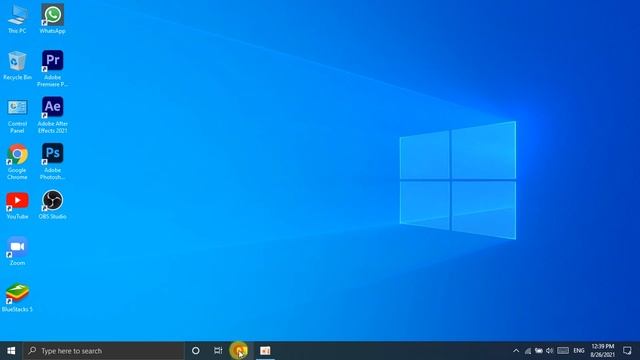Open Task View on the taskbar
The image size is (640, 360).
coord(218,351)
